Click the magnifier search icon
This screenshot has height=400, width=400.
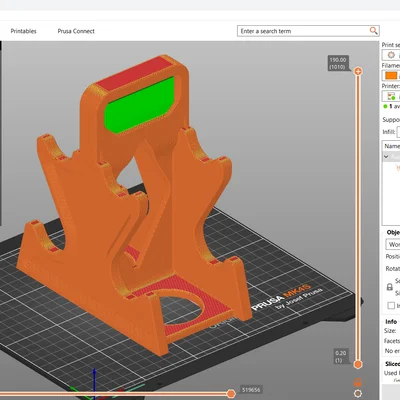click(374, 31)
